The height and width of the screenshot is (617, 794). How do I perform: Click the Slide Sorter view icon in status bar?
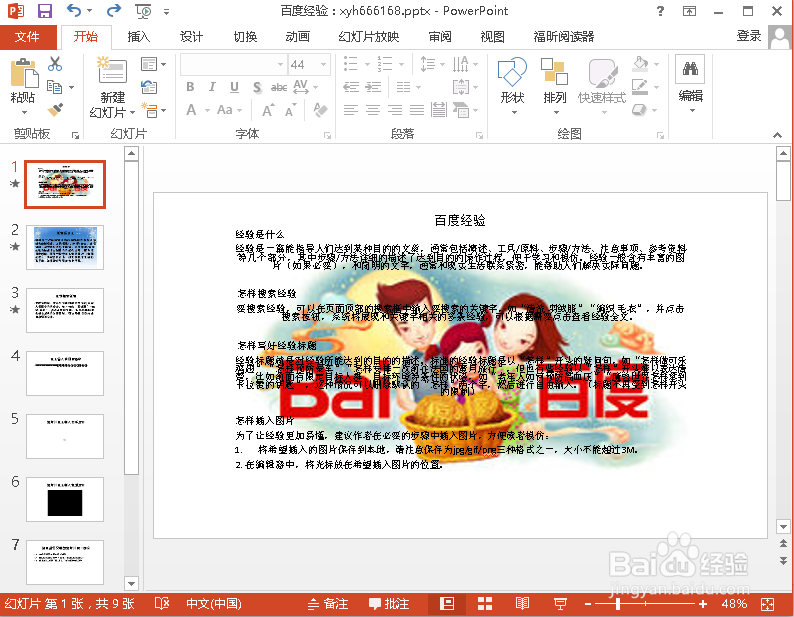tap(485, 604)
